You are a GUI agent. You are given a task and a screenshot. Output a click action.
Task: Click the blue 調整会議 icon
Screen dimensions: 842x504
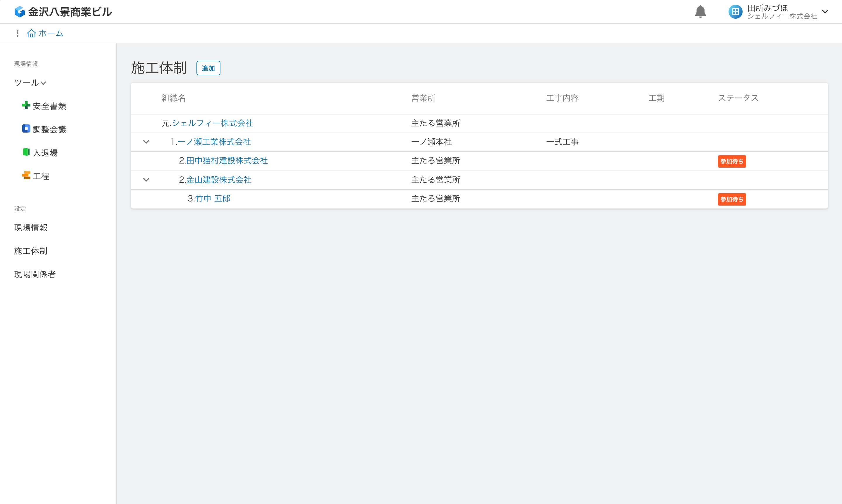(x=26, y=129)
